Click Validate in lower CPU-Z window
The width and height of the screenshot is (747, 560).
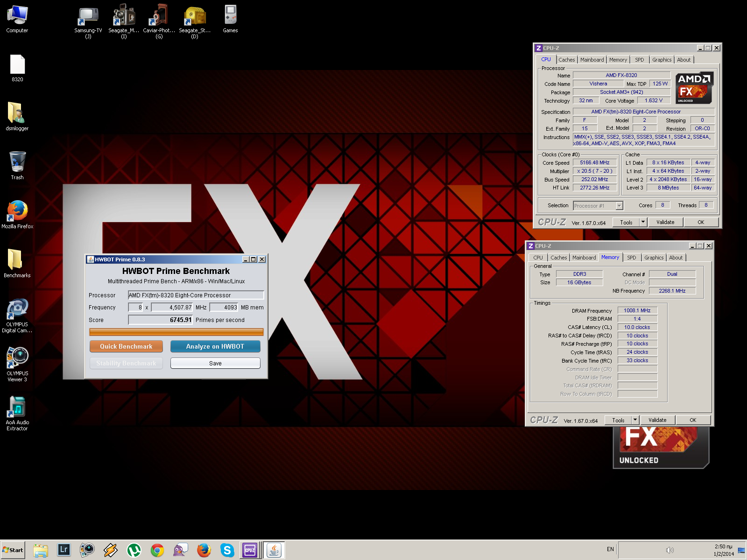click(x=657, y=420)
